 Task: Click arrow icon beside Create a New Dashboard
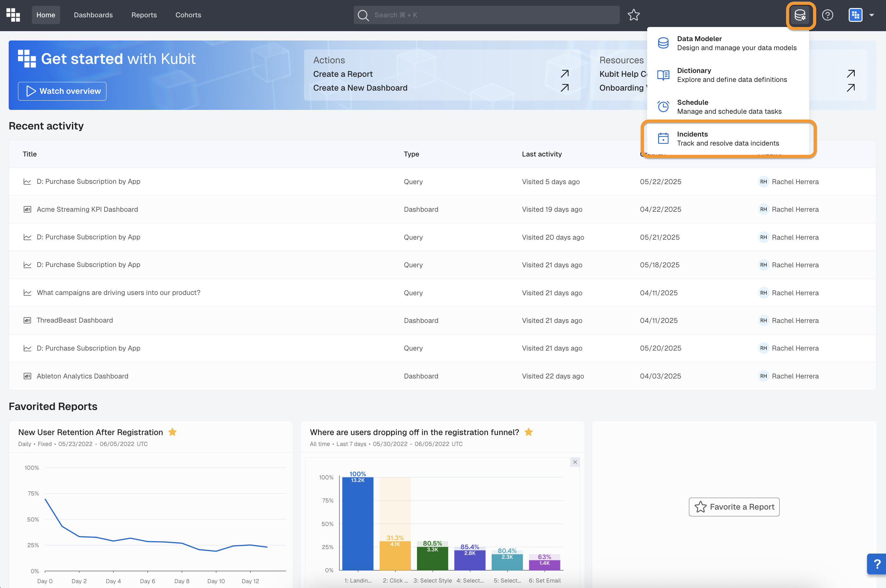tap(565, 88)
